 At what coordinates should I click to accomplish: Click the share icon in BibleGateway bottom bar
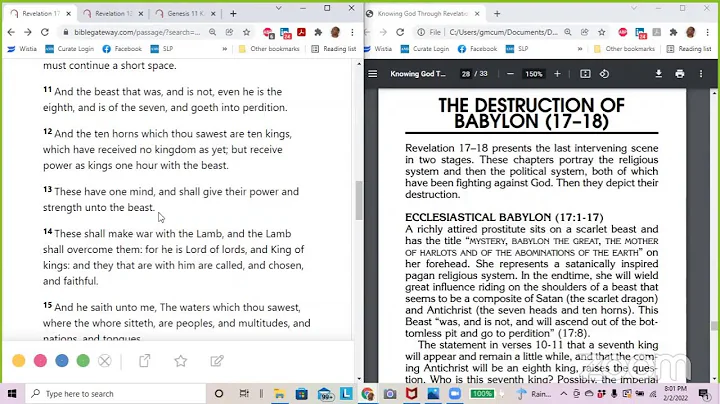(145, 361)
